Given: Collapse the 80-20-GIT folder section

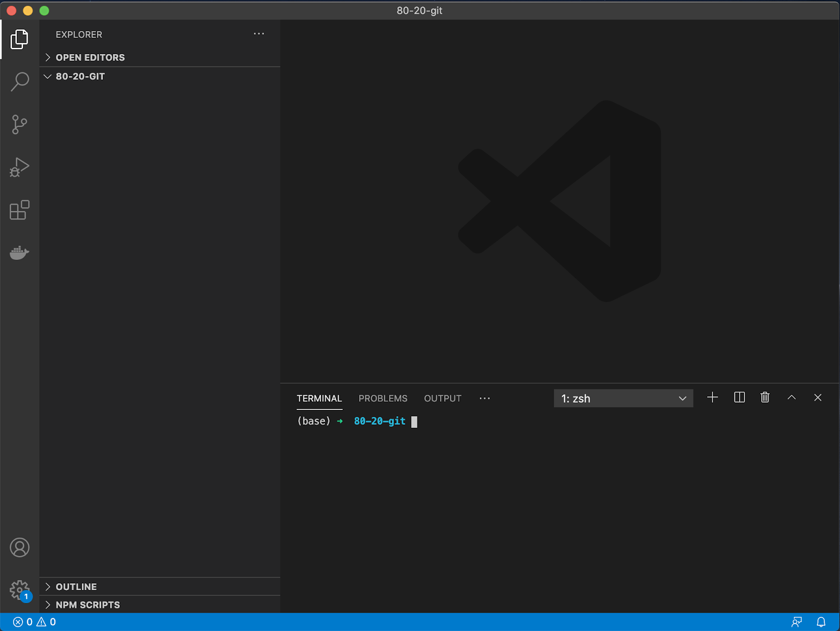Looking at the screenshot, I should 80,77.
